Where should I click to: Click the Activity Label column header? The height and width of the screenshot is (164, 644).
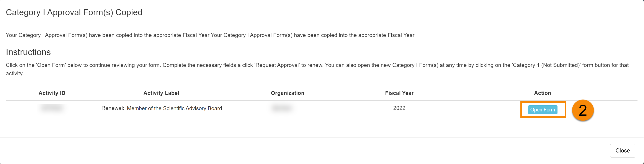tap(161, 93)
